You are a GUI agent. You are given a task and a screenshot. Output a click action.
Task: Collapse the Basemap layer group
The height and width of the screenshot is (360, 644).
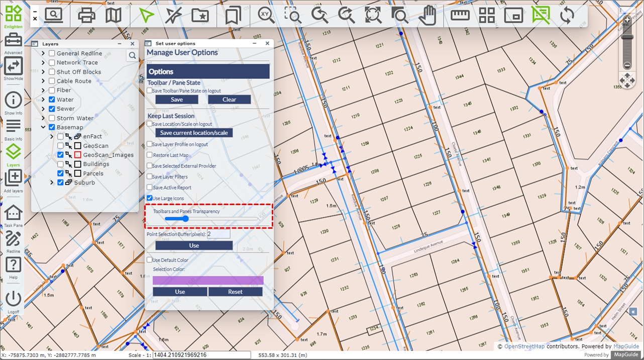(44, 127)
